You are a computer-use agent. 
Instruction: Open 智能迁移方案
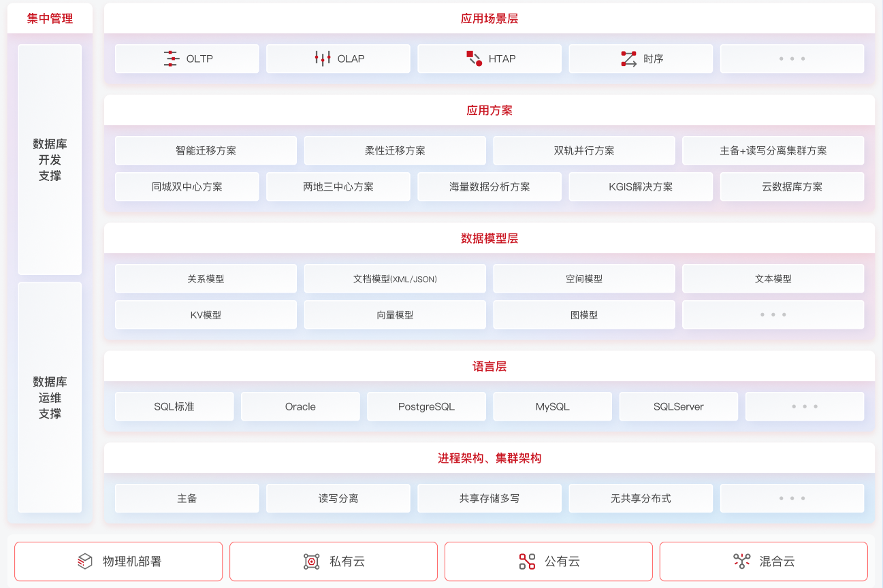pos(206,150)
